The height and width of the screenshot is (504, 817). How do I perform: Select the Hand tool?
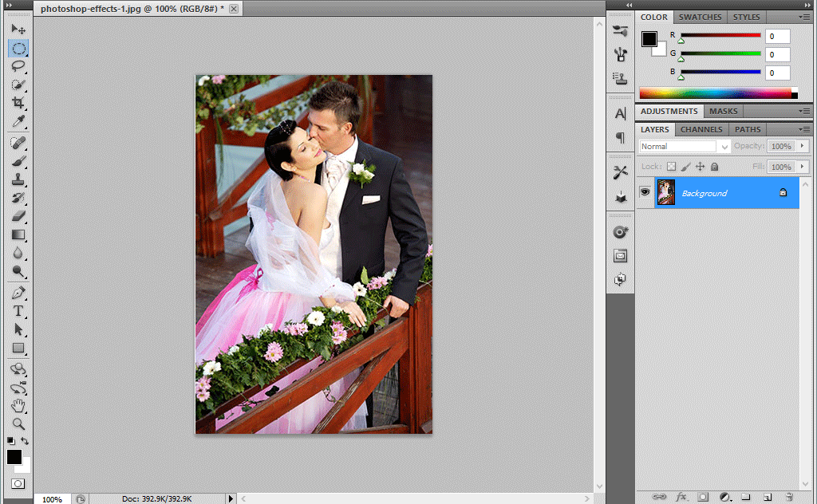pos(18,406)
